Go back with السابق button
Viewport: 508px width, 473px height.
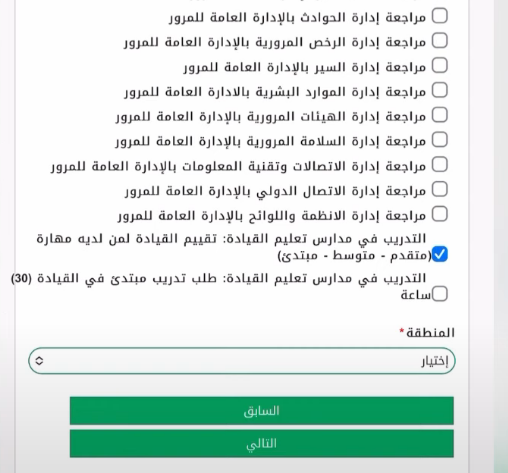coord(262,411)
